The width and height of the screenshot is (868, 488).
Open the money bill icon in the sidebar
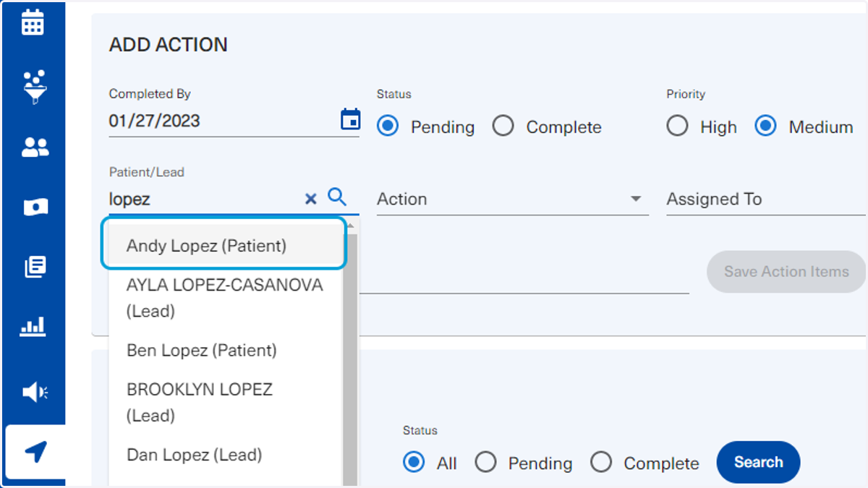(x=35, y=208)
